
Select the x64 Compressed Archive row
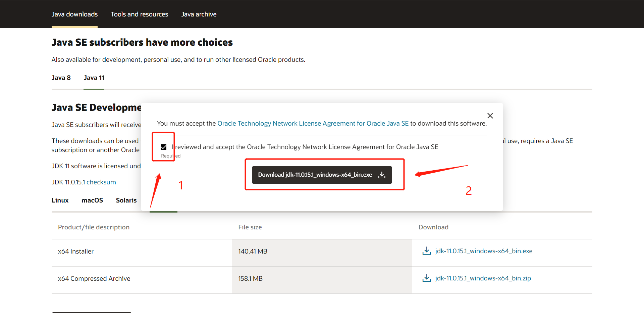pos(94,278)
